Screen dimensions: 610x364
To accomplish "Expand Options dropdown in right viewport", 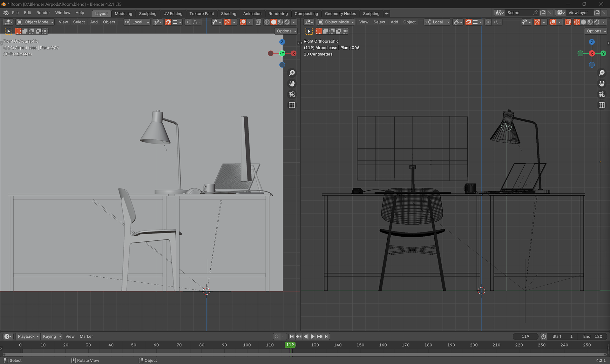I will click(596, 31).
